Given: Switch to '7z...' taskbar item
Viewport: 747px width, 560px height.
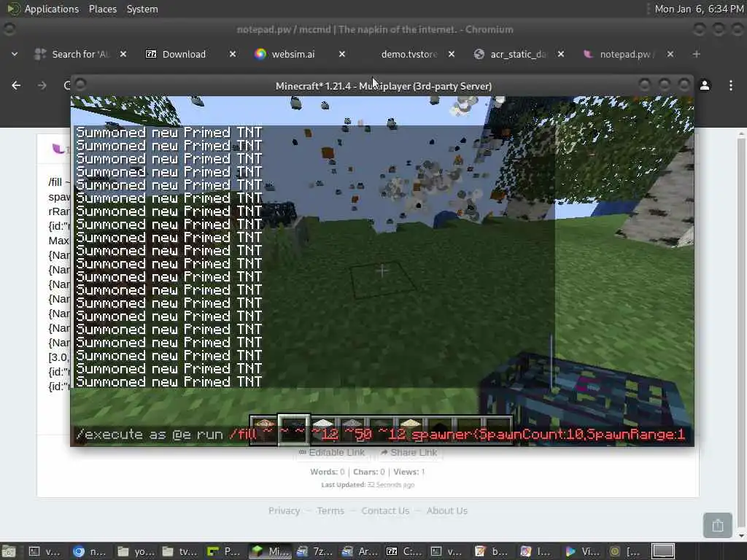Looking at the screenshot, I should pyautogui.click(x=313, y=551).
